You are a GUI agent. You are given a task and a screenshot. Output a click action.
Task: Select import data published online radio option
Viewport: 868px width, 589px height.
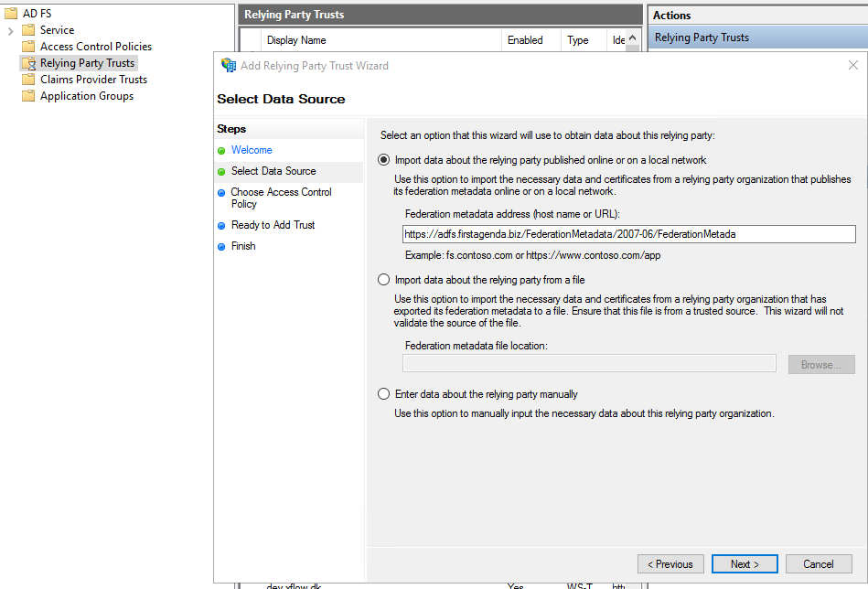coord(383,160)
